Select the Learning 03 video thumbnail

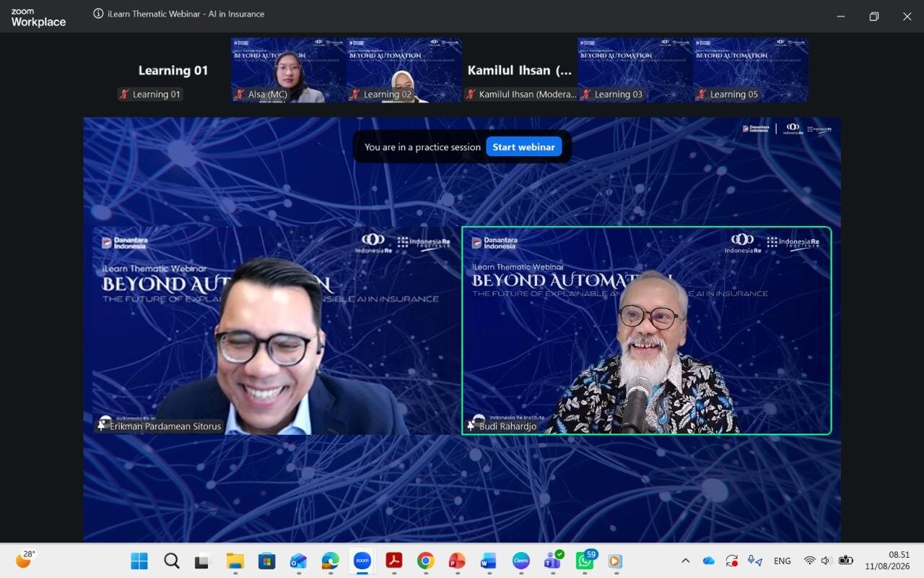point(635,70)
